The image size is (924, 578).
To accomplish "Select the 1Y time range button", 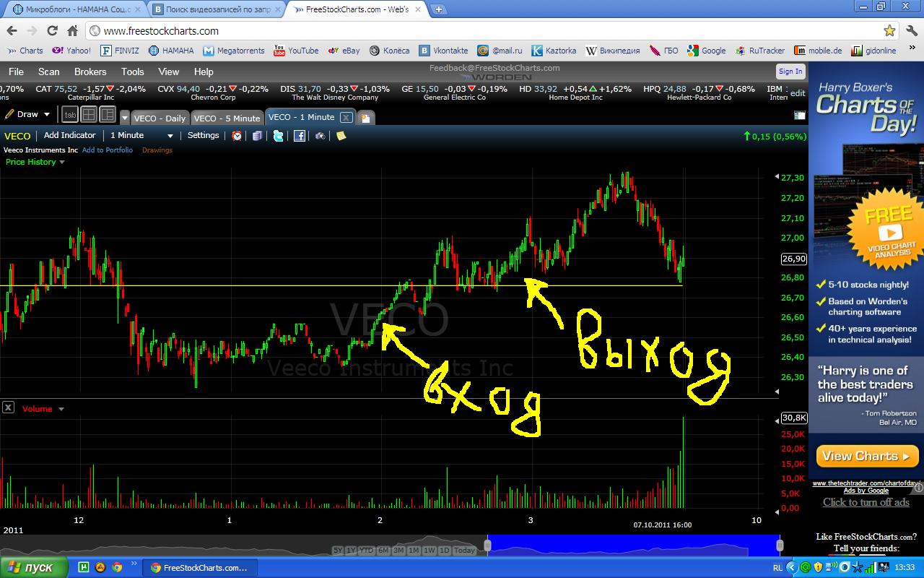I will click(x=351, y=551).
